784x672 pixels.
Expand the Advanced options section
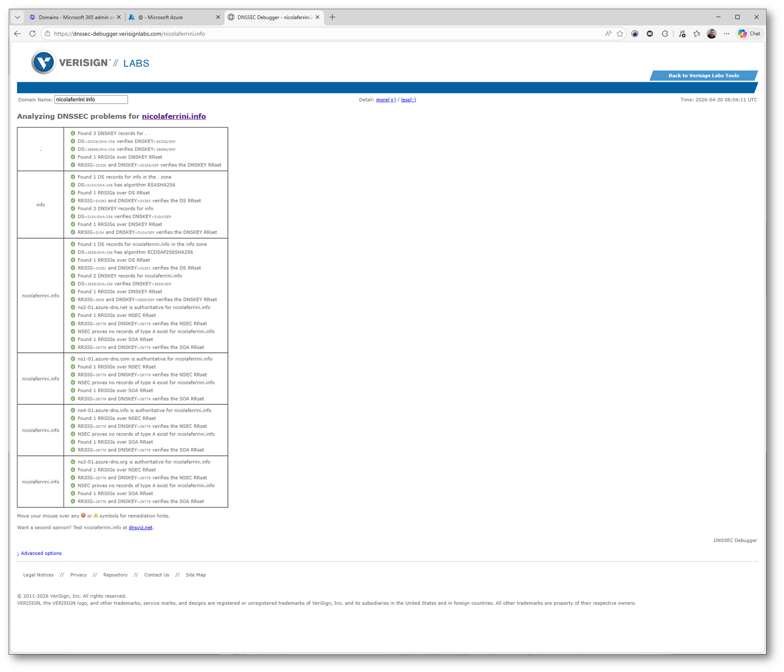click(39, 553)
